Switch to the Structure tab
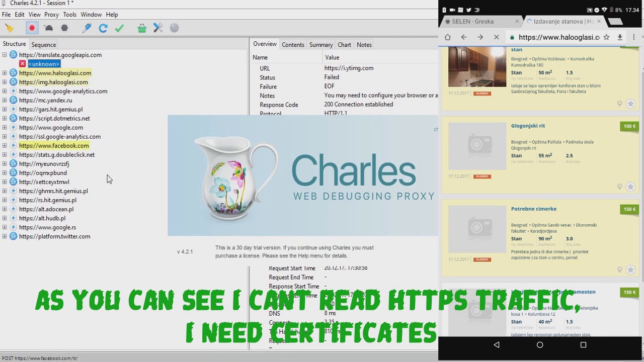The width and height of the screenshot is (644, 362). [14, 44]
